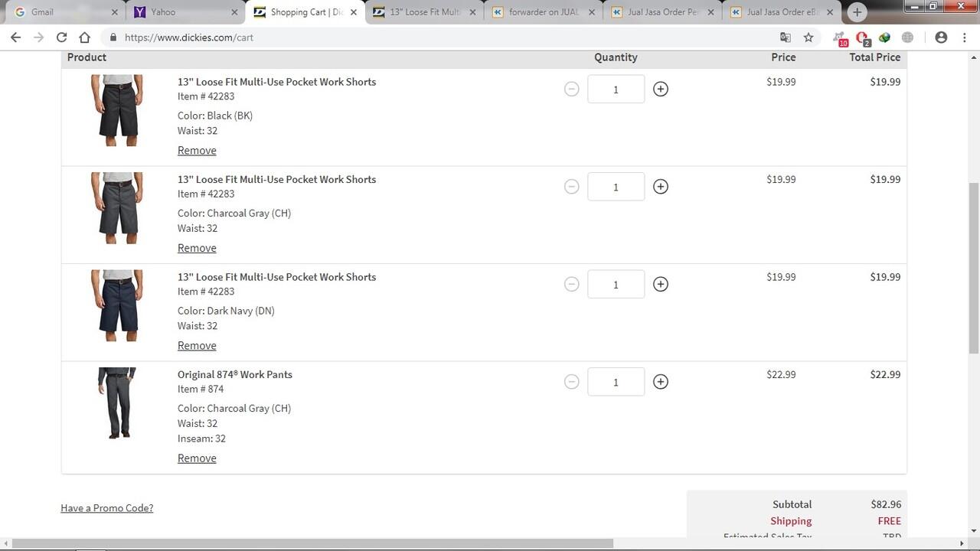Select the FREE shipping value
Image resolution: width=980 pixels, height=551 pixels.
(889, 521)
